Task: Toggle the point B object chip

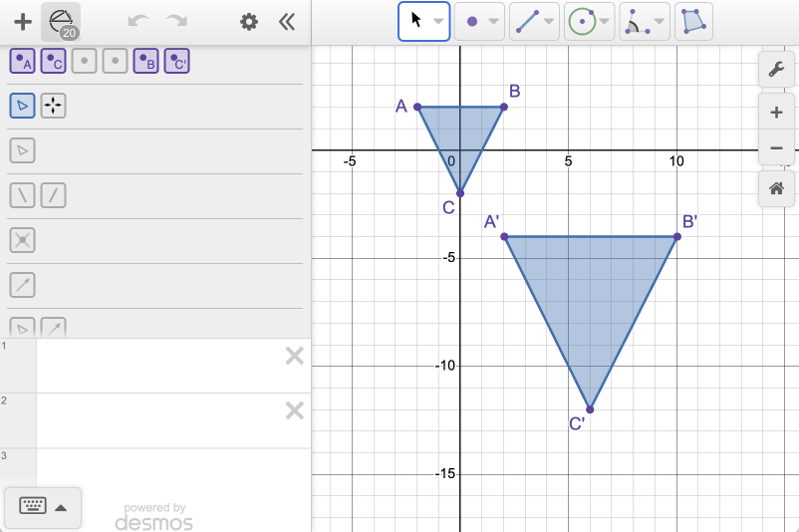Action: [145, 62]
